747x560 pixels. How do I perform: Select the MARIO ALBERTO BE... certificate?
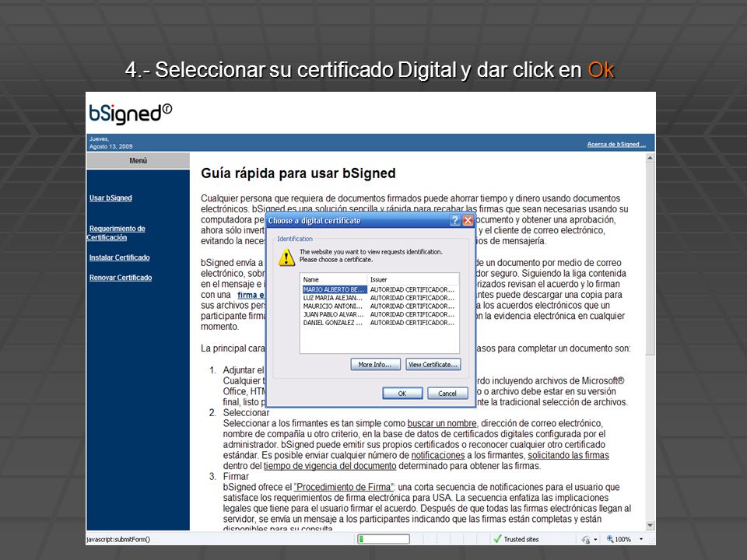pyautogui.click(x=334, y=289)
